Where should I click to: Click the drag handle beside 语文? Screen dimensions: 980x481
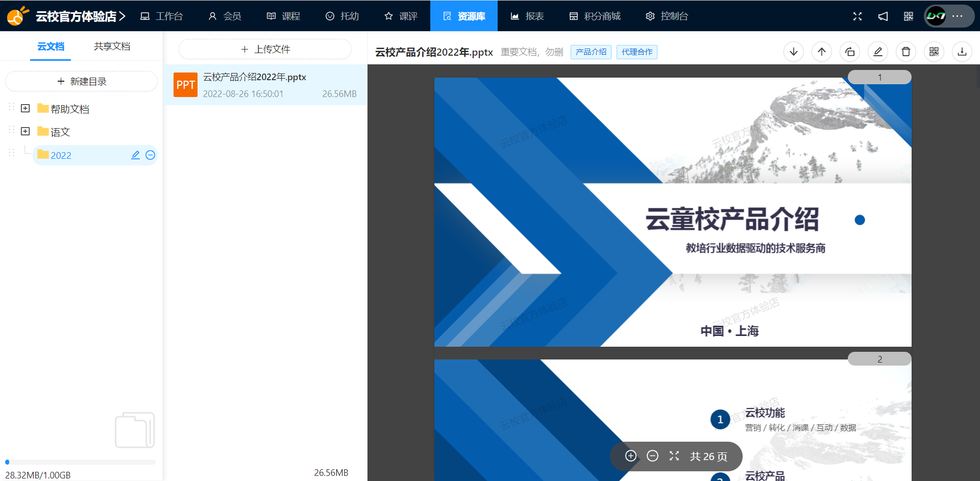(x=11, y=130)
